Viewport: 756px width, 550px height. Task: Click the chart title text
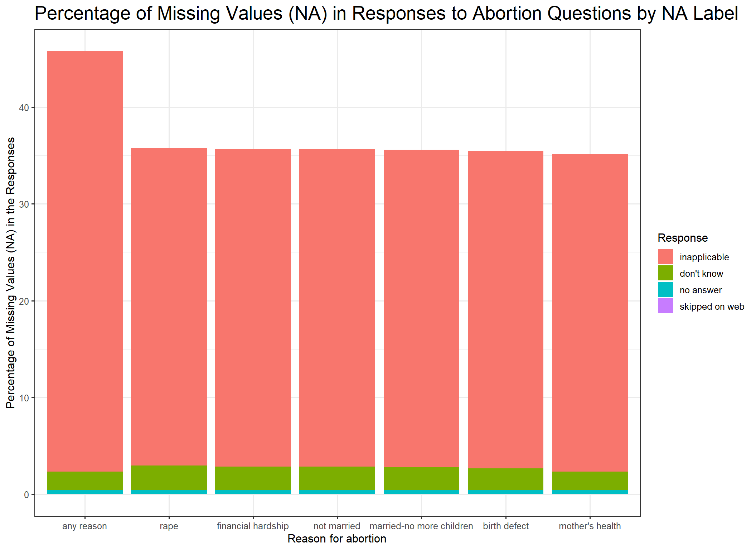[x=386, y=14]
